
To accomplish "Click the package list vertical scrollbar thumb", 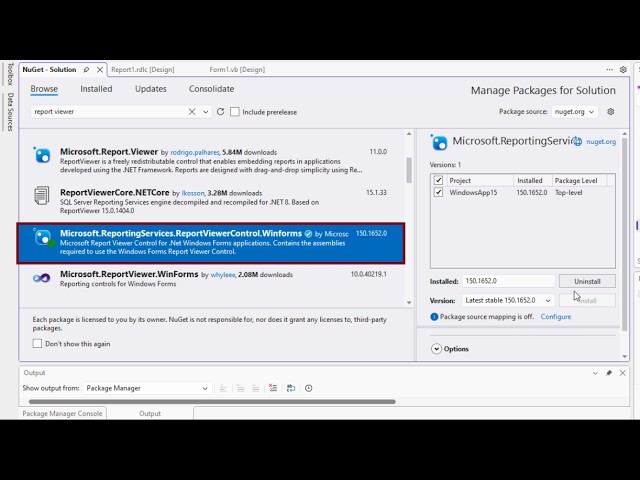I will [x=409, y=169].
